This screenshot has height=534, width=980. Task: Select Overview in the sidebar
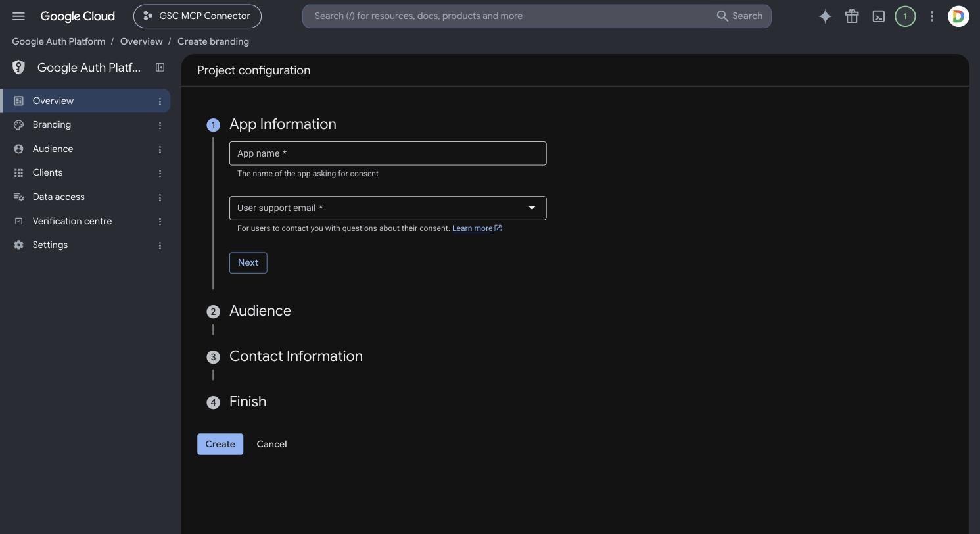tap(85, 101)
